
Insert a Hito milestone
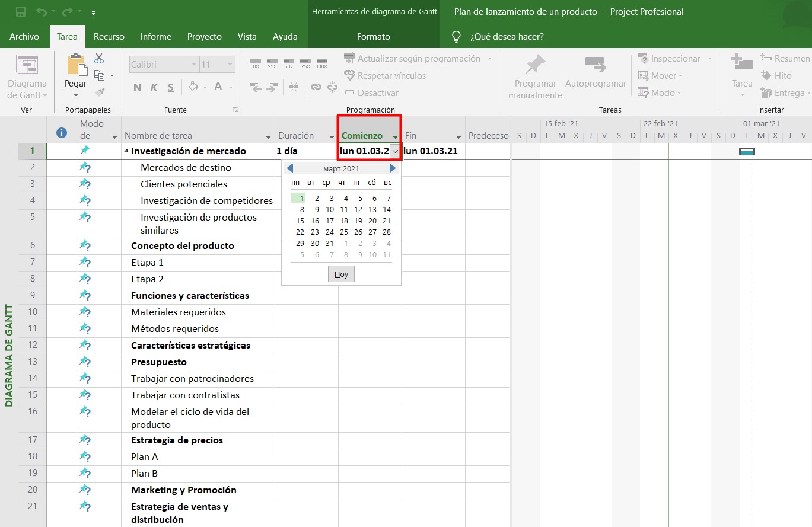pyautogui.click(x=776, y=76)
